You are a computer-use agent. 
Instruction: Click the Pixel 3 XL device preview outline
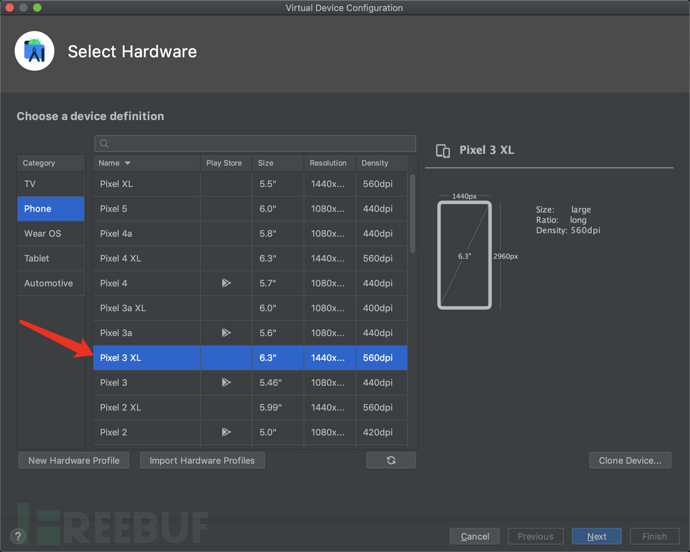click(464, 255)
